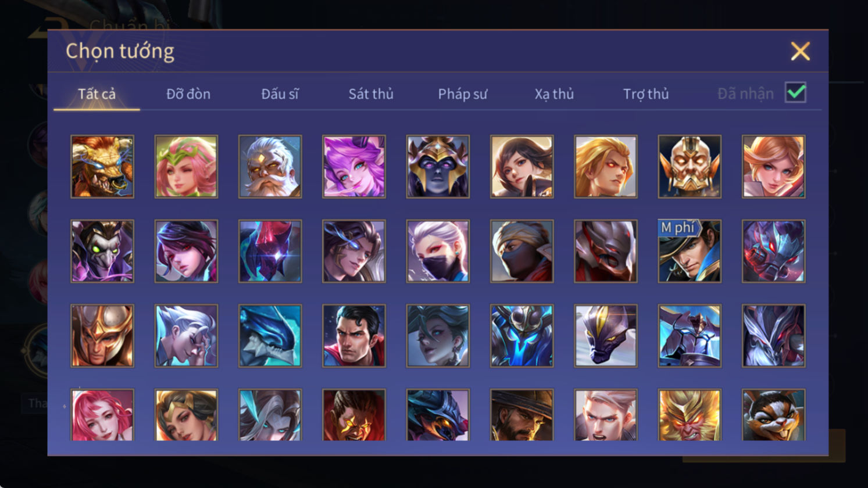Select the 'Đấu sĩ' tab

(x=280, y=94)
